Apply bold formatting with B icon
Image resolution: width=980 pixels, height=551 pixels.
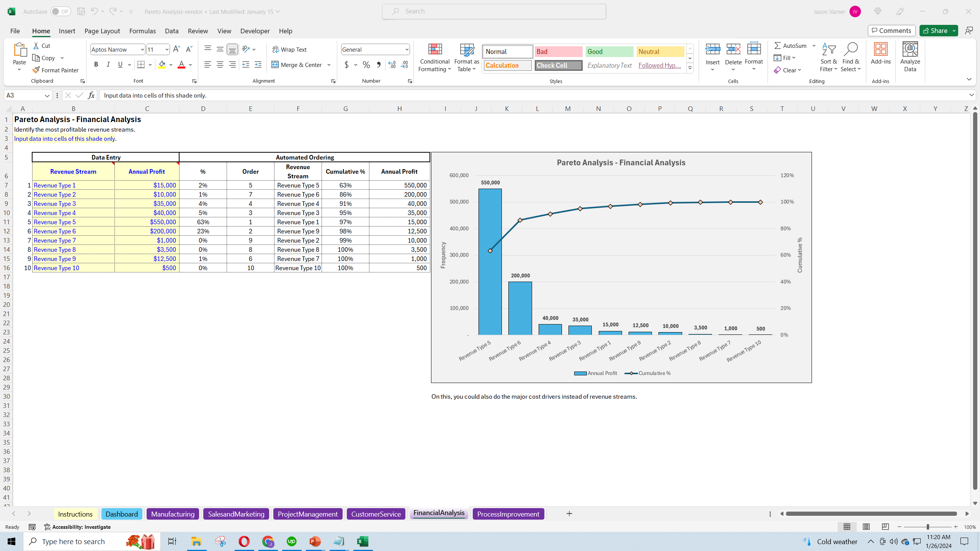click(96, 65)
